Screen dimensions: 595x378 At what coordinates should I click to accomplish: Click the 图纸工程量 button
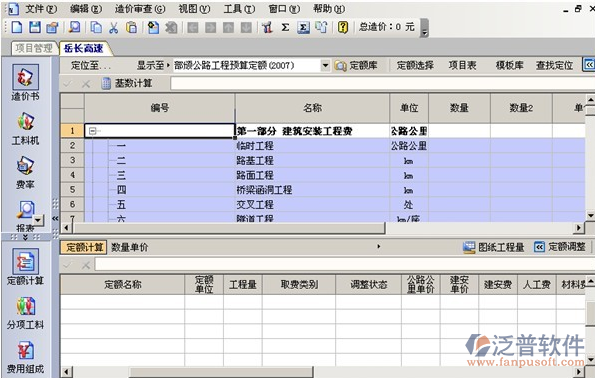click(x=494, y=247)
